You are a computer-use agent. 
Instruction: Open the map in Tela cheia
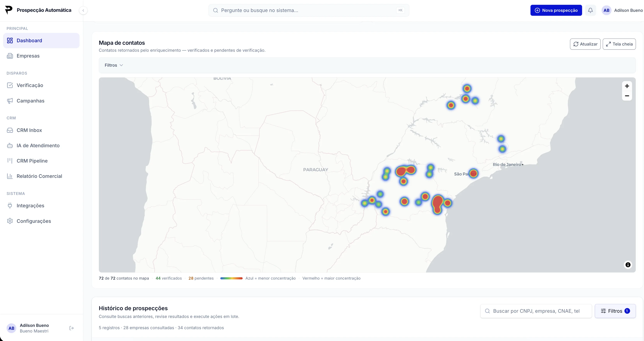[619, 44]
